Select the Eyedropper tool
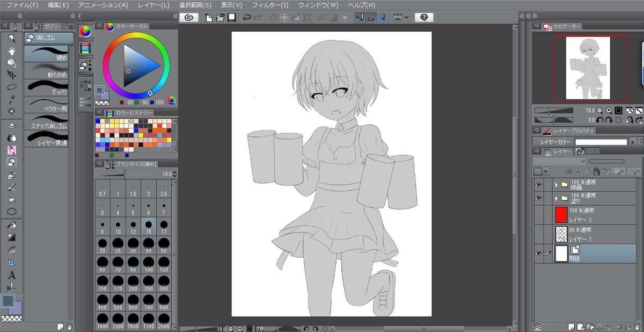This screenshot has height=332, width=644. (x=12, y=99)
